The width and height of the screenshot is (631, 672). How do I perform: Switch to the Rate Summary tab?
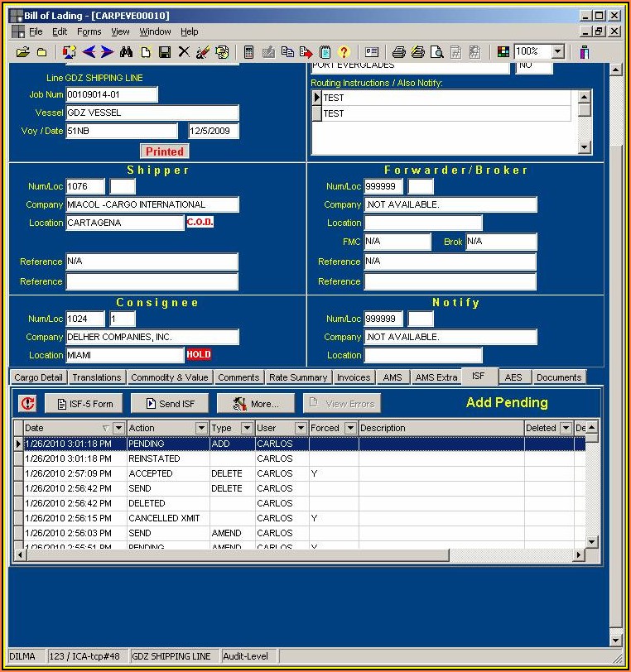click(x=298, y=377)
